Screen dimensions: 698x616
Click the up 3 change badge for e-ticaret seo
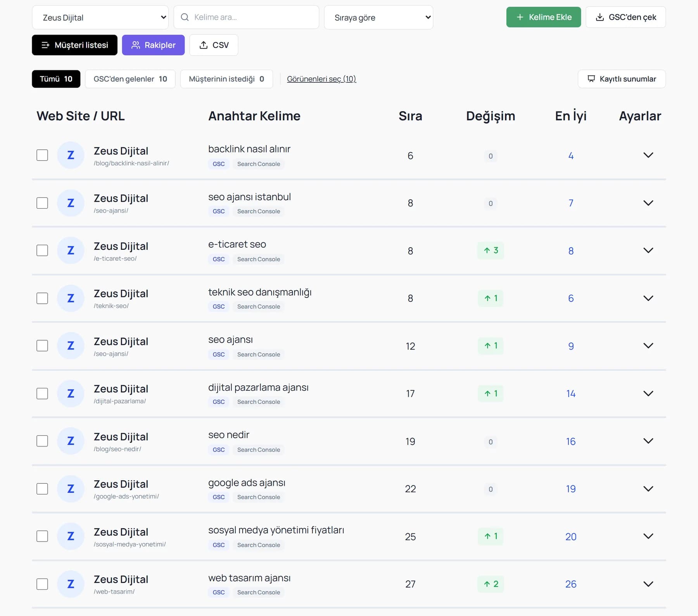tap(491, 251)
